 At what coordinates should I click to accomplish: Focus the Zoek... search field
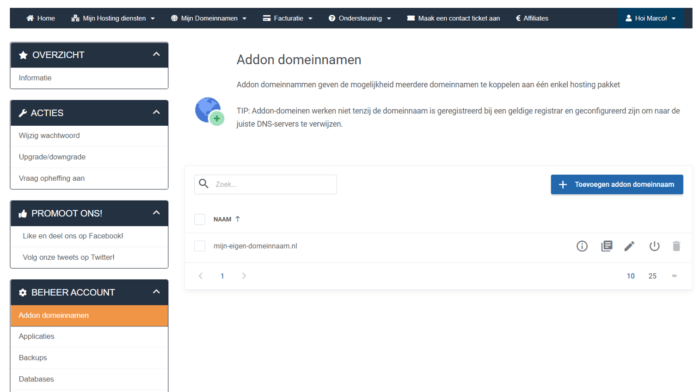(x=266, y=184)
